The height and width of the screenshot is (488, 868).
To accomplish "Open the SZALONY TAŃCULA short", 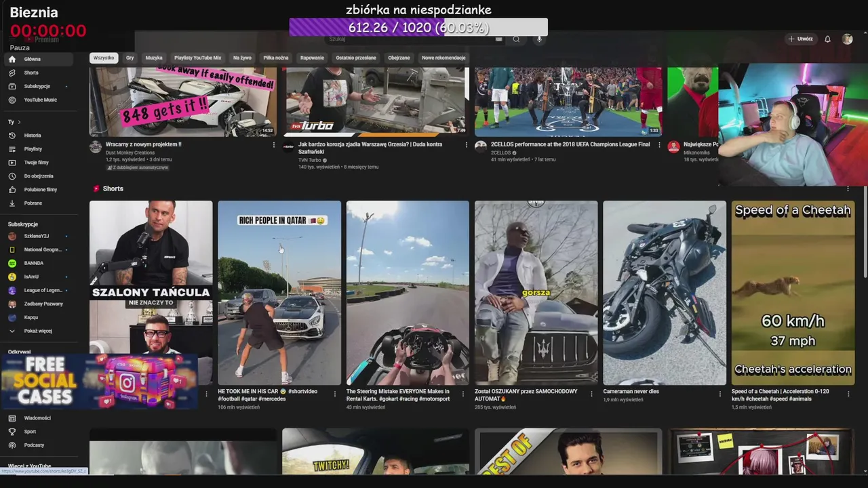I will pos(151,293).
